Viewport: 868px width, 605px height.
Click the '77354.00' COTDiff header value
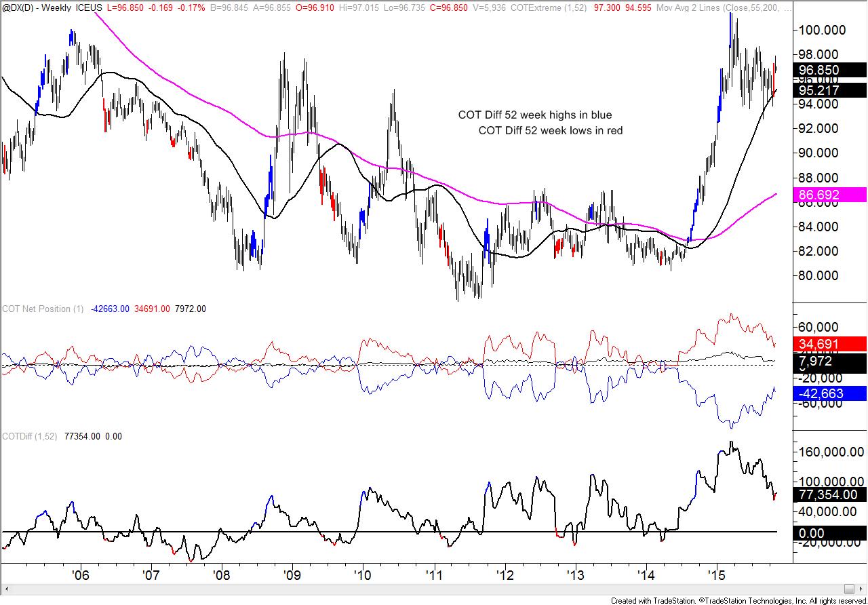pyautogui.click(x=81, y=436)
